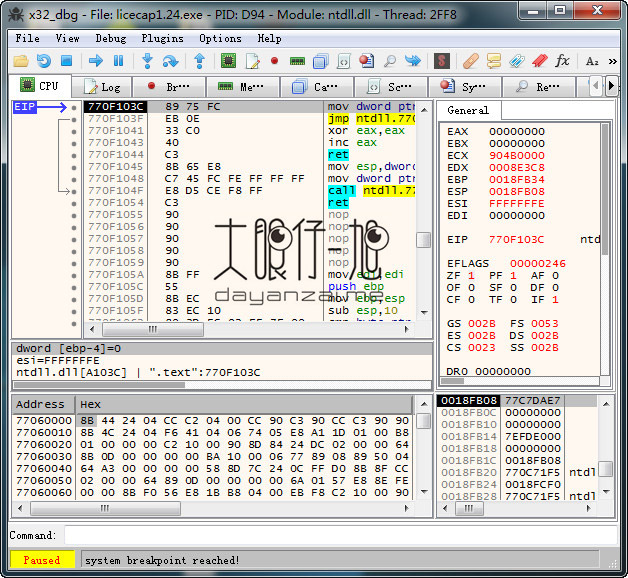Open the View menu
This screenshot has width=628, height=578.
point(67,38)
